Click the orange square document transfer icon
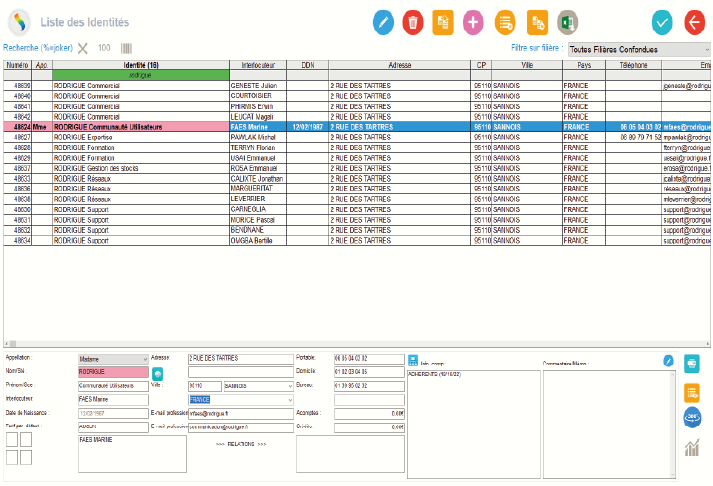Image resolution: width=713 pixels, height=486 pixels. click(x=537, y=22)
